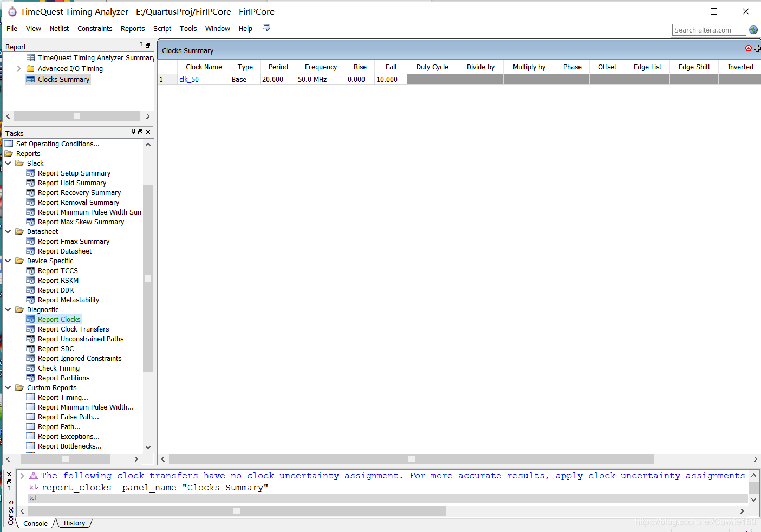Close the Console panel

9,474
